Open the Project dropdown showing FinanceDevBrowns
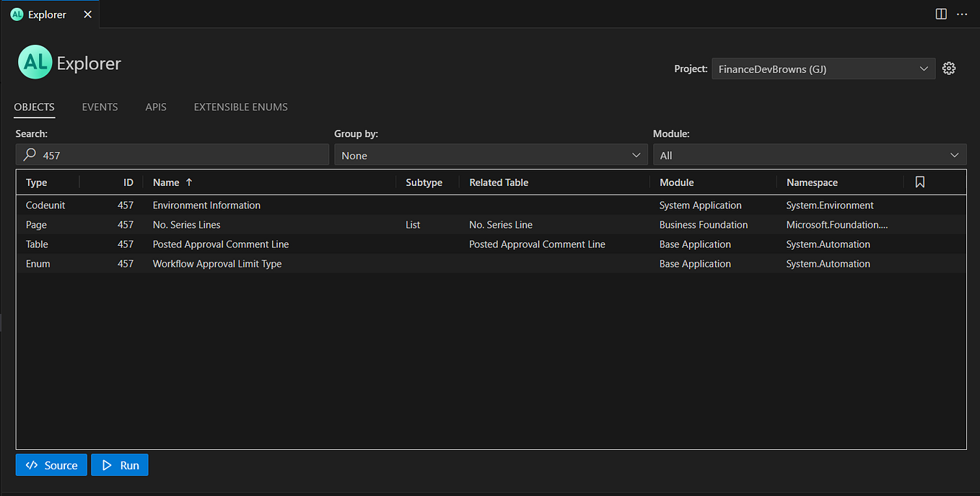The width and height of the screenshot is (980, 496). 823,68
